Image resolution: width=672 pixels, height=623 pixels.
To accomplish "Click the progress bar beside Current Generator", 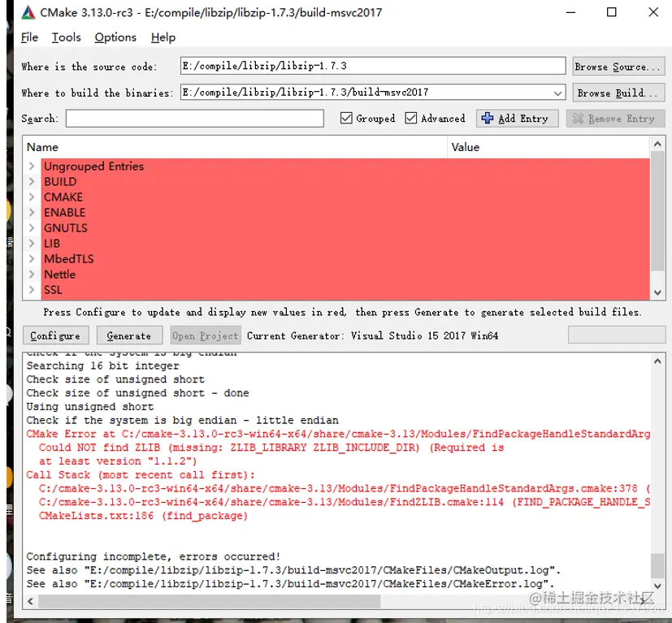I will (x=617, y=335).
